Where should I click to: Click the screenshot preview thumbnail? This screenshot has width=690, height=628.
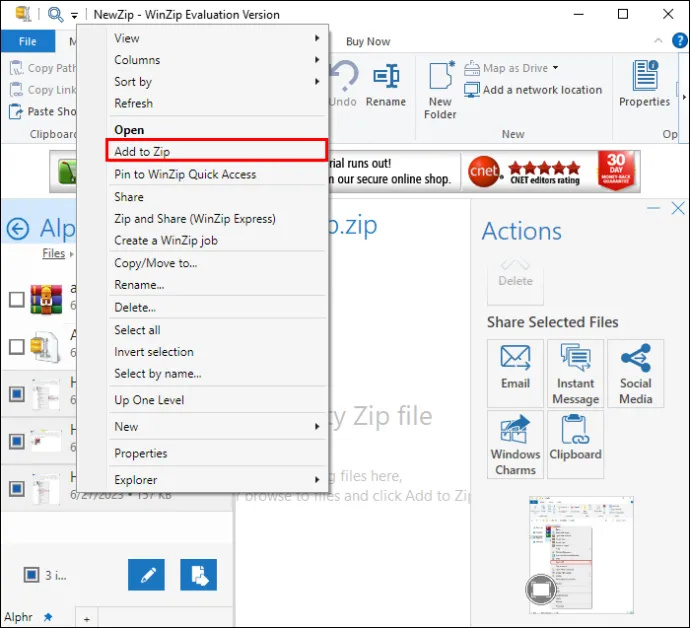581,556
